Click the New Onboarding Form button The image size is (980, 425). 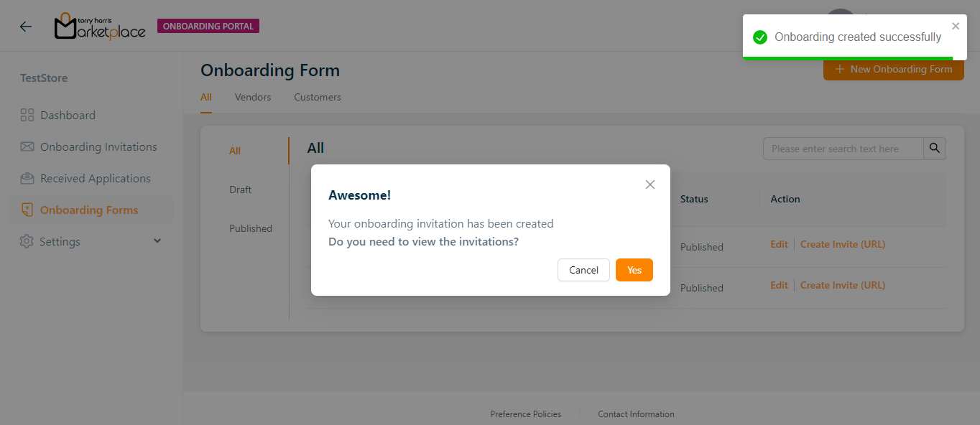[893, 70]
